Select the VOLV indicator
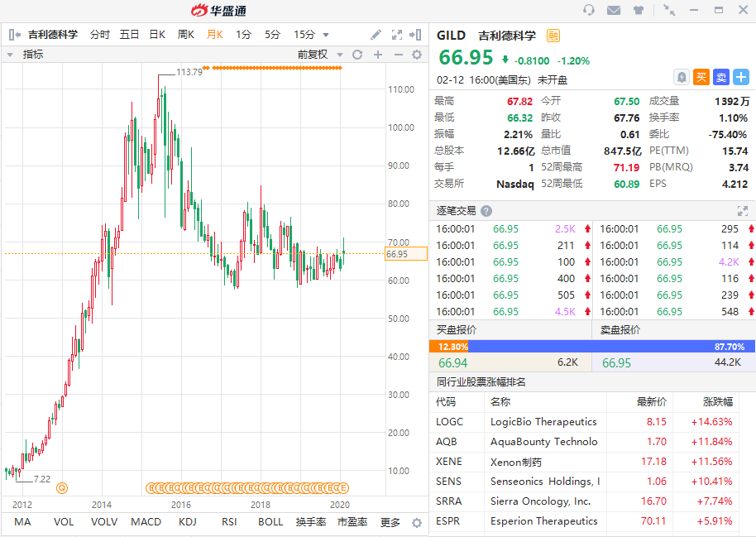The width and height of the screenshot is (756, 537). (x=104, y=522)
